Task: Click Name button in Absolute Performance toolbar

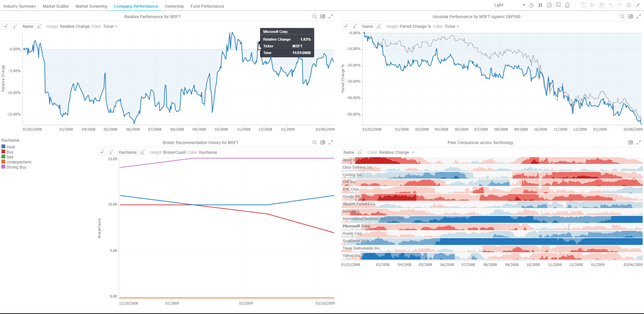Action: click(x=368, y=27)
